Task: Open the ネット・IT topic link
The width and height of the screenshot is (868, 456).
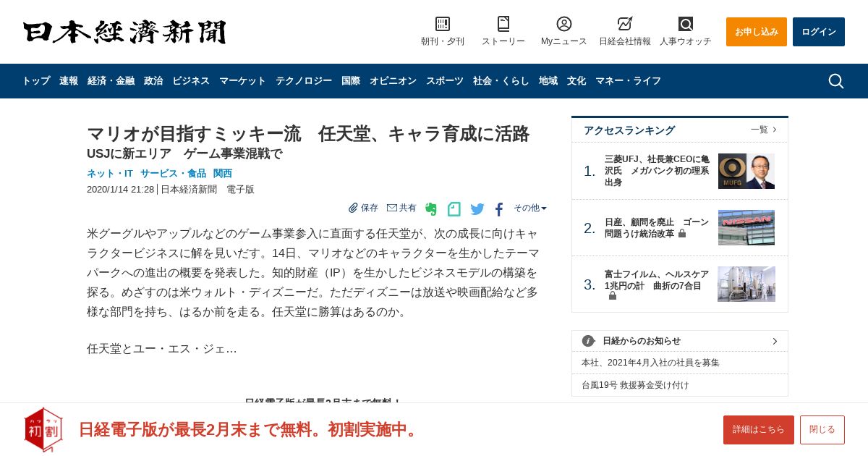Action: coord(110,174)
